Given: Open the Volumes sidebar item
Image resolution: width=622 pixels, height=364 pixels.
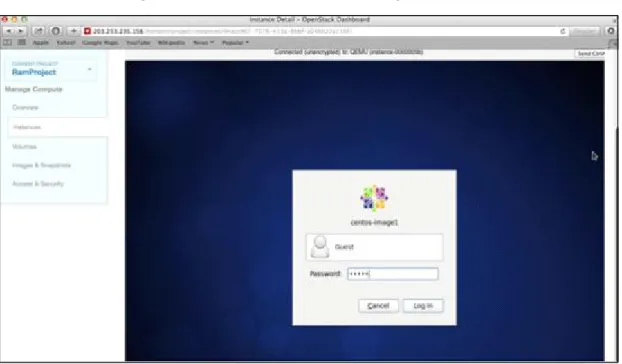Looking at the screenshot, I should pyautogui.click(x=25, y=147).
